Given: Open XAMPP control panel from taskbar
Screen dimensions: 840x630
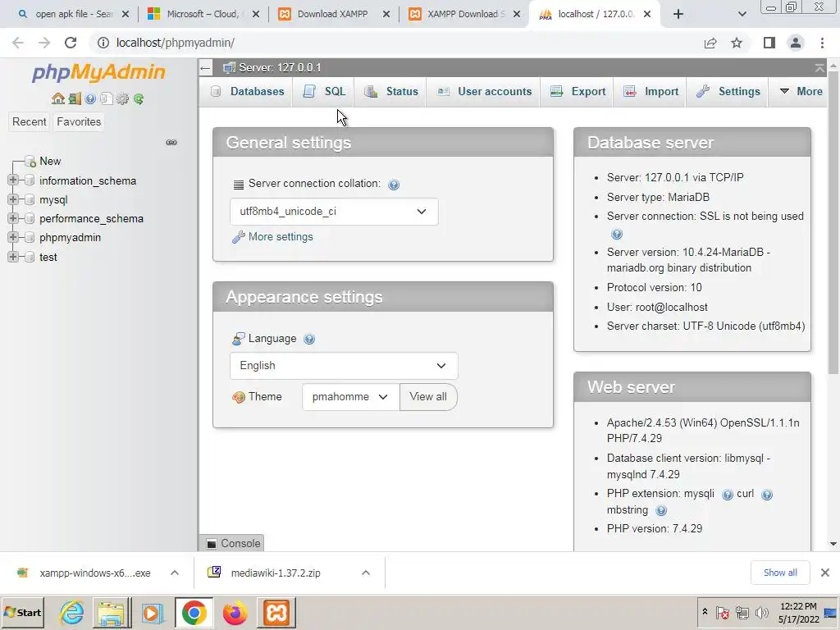Looking at the screenshot, I should (276, 612).
